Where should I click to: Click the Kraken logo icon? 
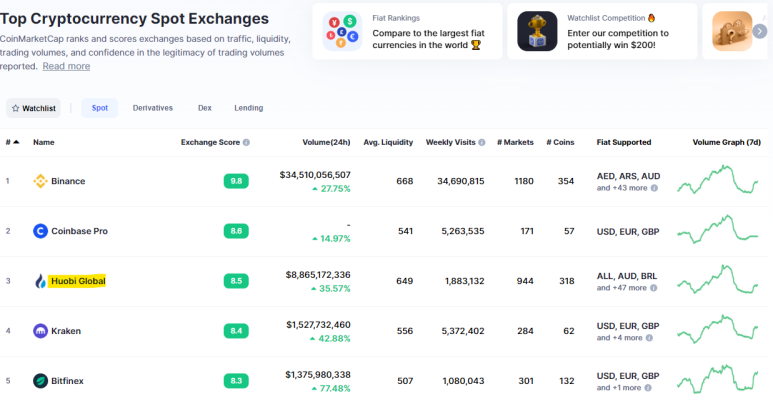click(x=40, y=331)
